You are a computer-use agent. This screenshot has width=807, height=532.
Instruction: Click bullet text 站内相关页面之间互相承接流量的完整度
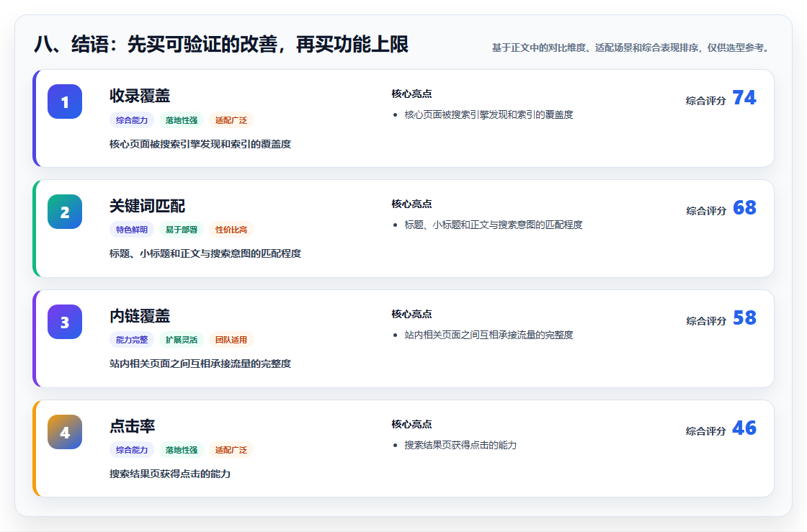[x=489, y=335]
